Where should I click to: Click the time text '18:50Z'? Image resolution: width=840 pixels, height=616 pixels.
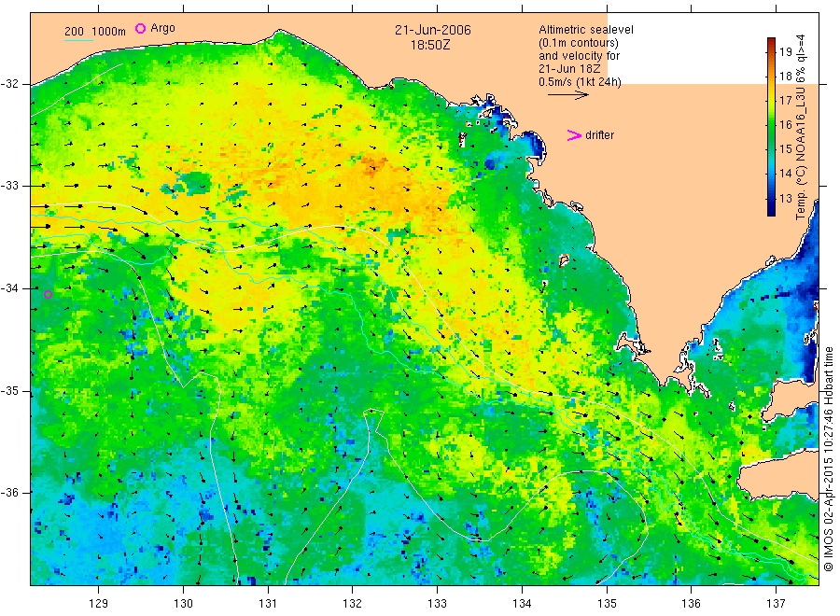(x=430, y=45)
